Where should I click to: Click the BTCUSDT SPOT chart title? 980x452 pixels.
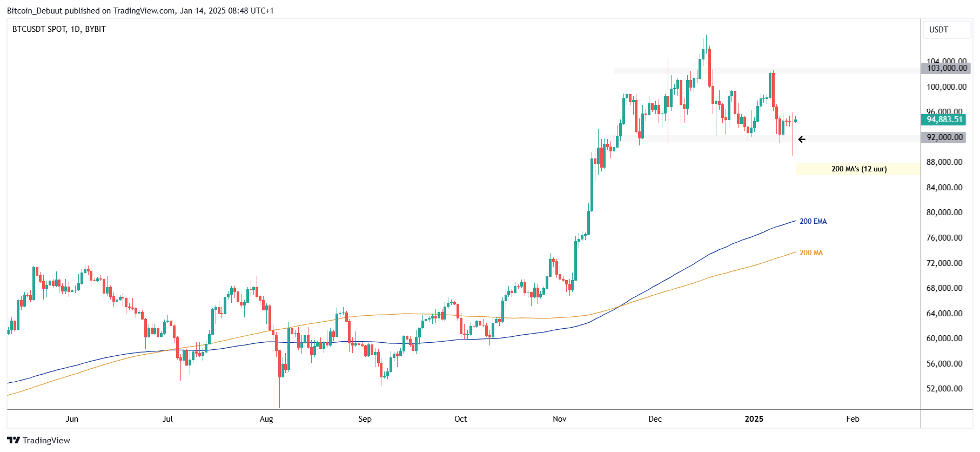coord(59,29)
